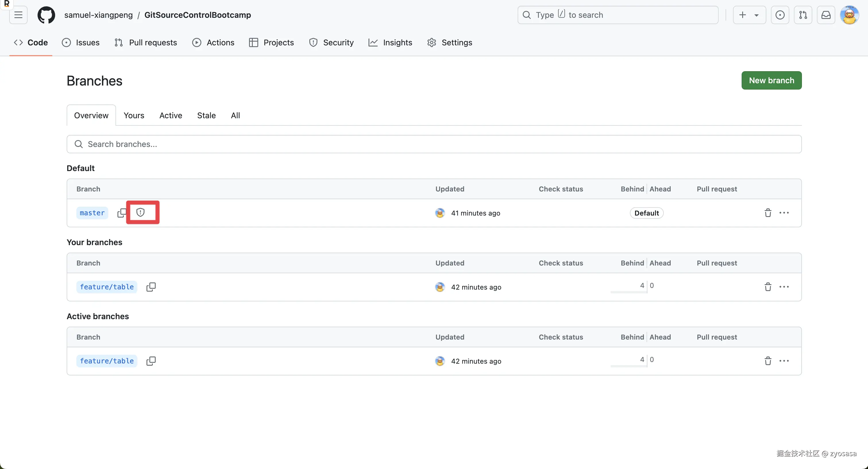Click the branch protection shield icon next to master

point(140,212)
